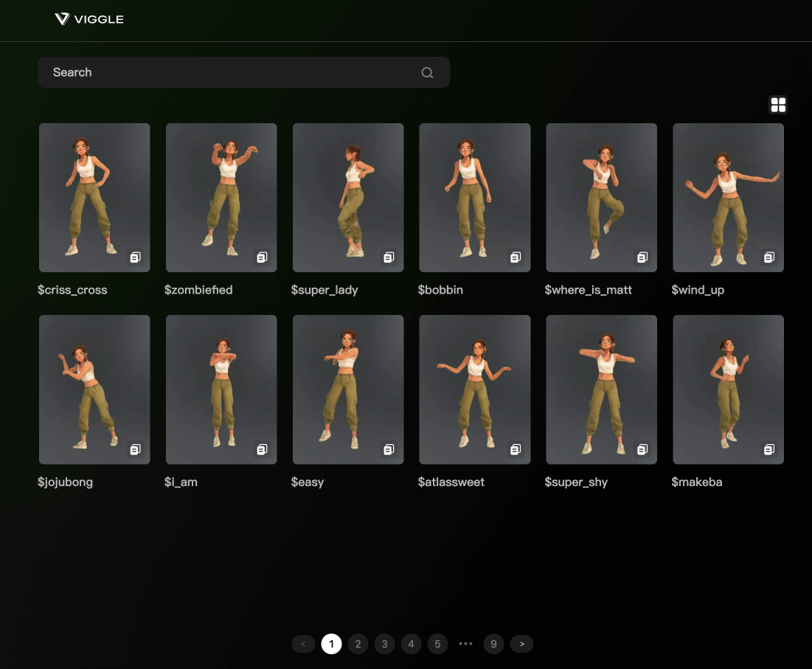
Task: Click copy icon on $jojubong thumbnail
Action: point(135,449)
